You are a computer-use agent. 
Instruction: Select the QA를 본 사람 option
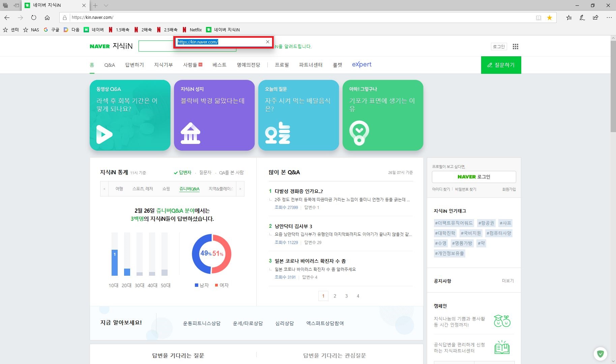231,173
